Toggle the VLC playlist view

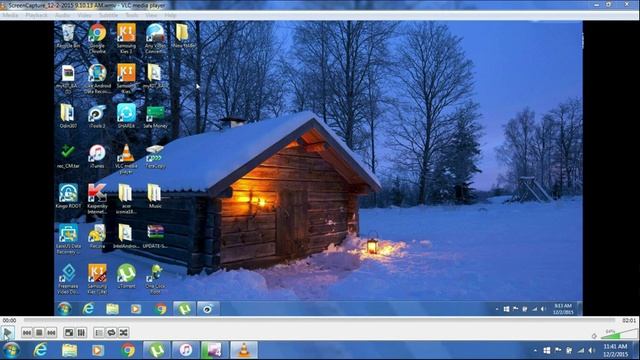(x=99, y=333)
